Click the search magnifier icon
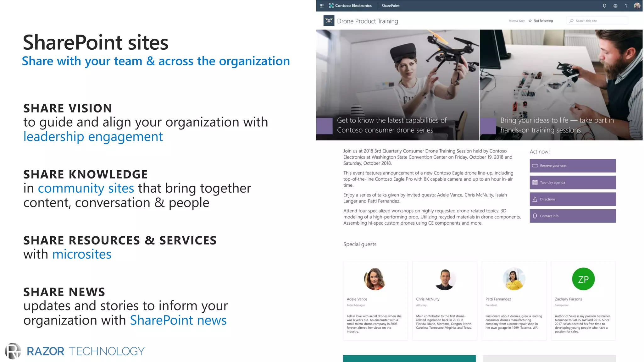Image resolution: width=644 pixels, height=362 pixels. 572,21
